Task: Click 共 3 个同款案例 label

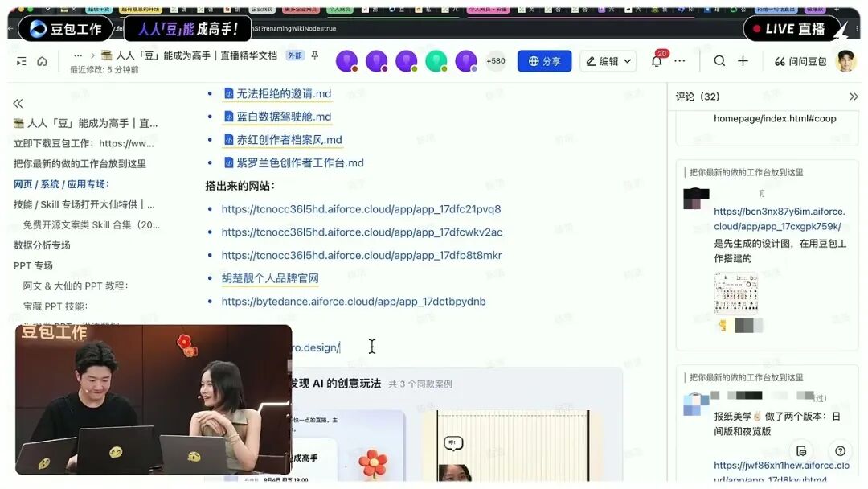Action: (x=420, y=384)
